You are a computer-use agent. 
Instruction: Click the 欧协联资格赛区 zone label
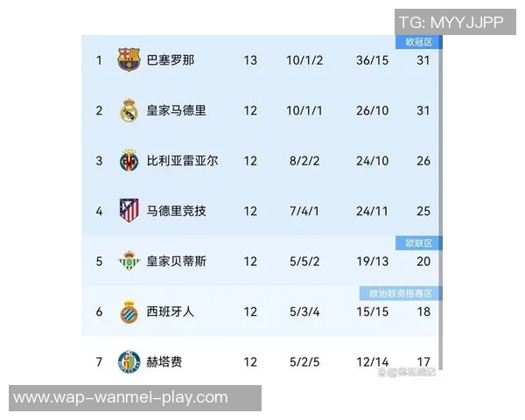pos(400,293)
